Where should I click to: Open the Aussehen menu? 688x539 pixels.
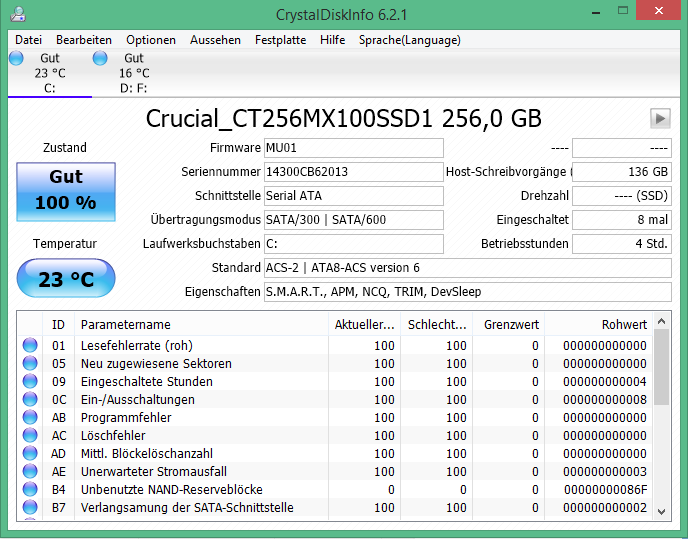(x=215, y=40)
